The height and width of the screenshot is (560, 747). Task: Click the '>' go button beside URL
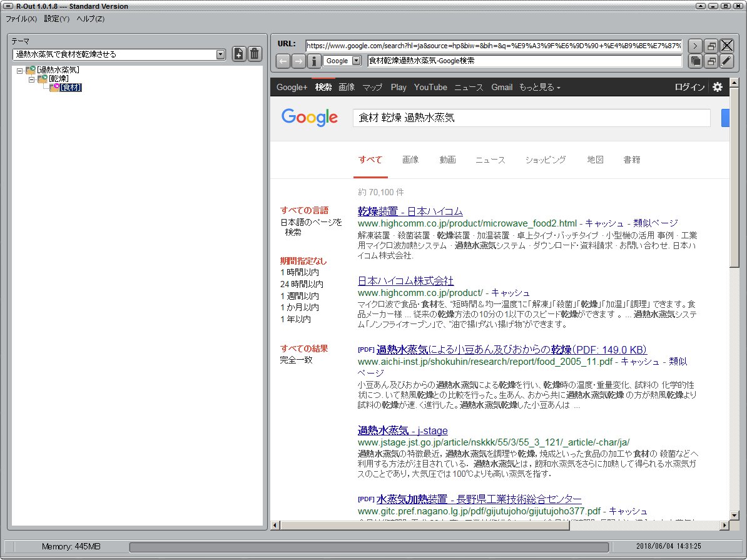[695, 46]
